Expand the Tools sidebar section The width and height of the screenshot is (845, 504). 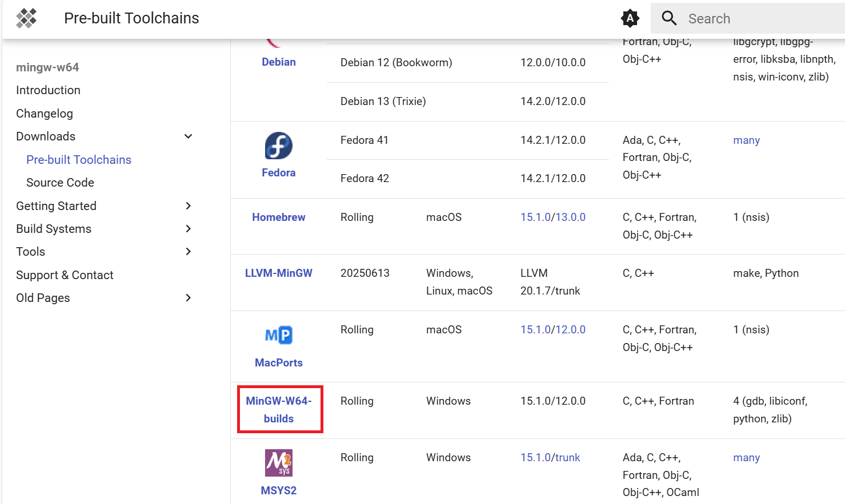click(x=188, y=252)
